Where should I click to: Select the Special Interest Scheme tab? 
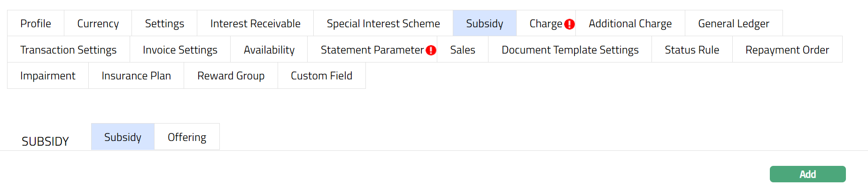[383, 23]
